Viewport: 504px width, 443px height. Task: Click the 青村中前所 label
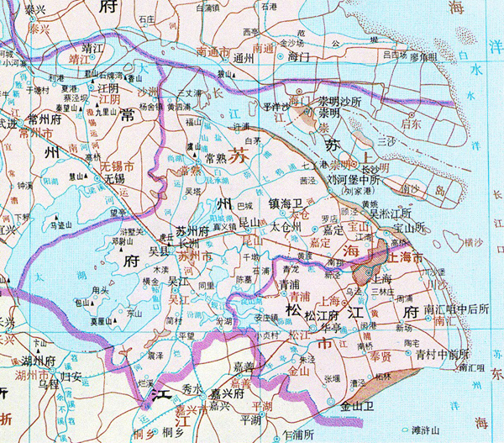click(443, 354)
